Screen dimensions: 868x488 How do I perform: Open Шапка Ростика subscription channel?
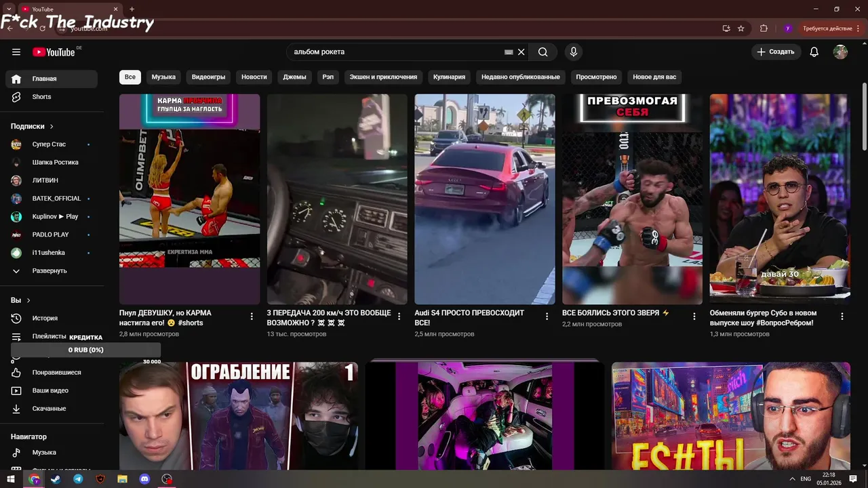pyautogui.click(x=52, y=163)
